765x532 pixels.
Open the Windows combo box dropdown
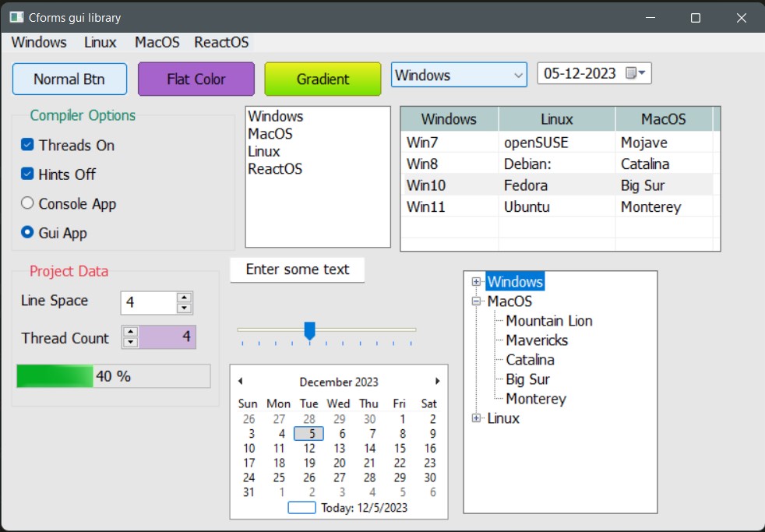pyautogui.click(x=518, y=75)
